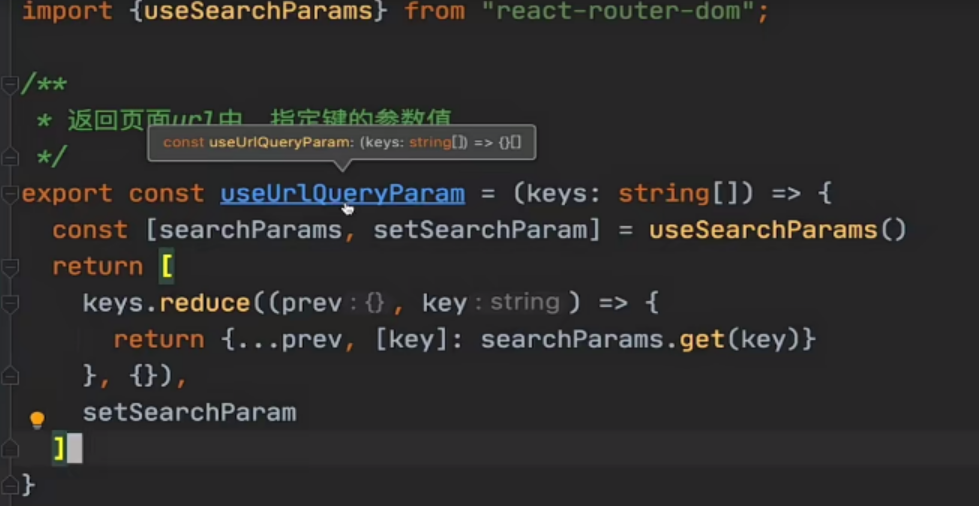Click useSearchParams in the import statement
Screen dimensions: 979x506
click(258, 11)
